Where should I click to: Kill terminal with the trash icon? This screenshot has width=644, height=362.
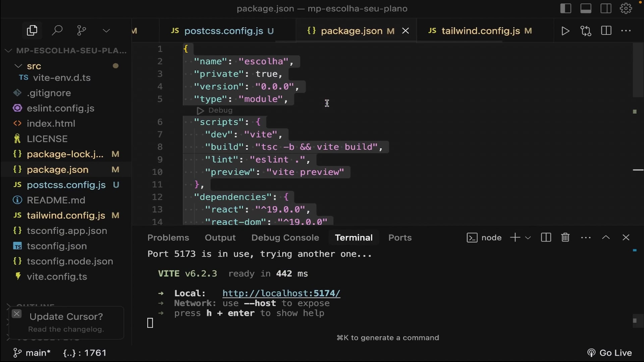pos(565,238)
